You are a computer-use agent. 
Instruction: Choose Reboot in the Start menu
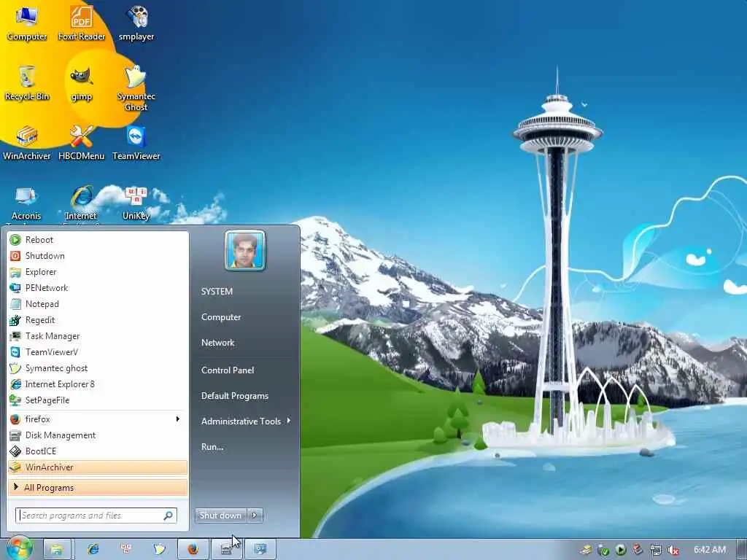click(x=98, y=239)
